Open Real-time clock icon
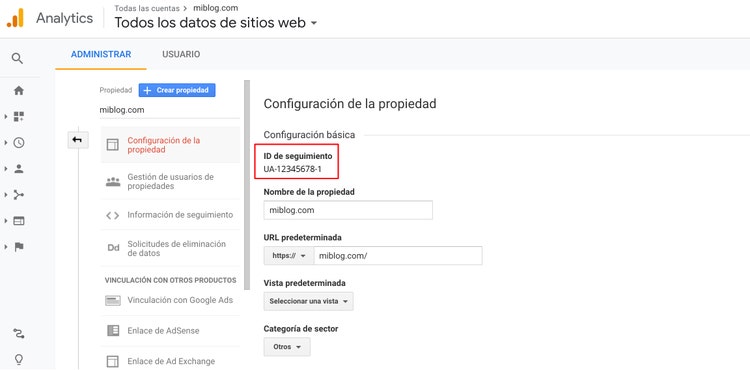The height and width of the screenshot is (370, 750). point(19,142)
